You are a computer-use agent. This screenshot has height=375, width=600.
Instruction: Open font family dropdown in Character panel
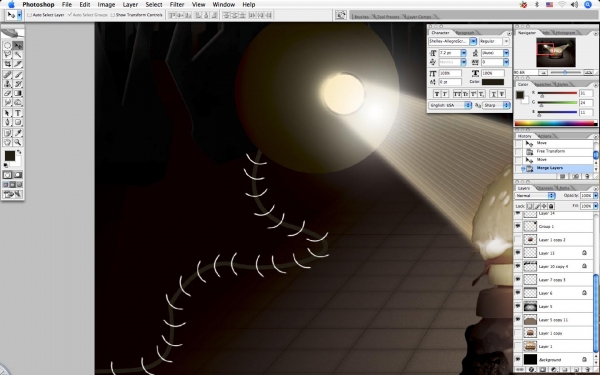click(x=473, y=41)
